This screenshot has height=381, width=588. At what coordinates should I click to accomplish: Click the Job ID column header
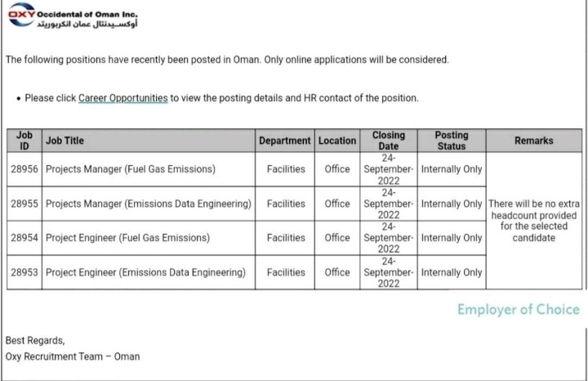point(24,141)
